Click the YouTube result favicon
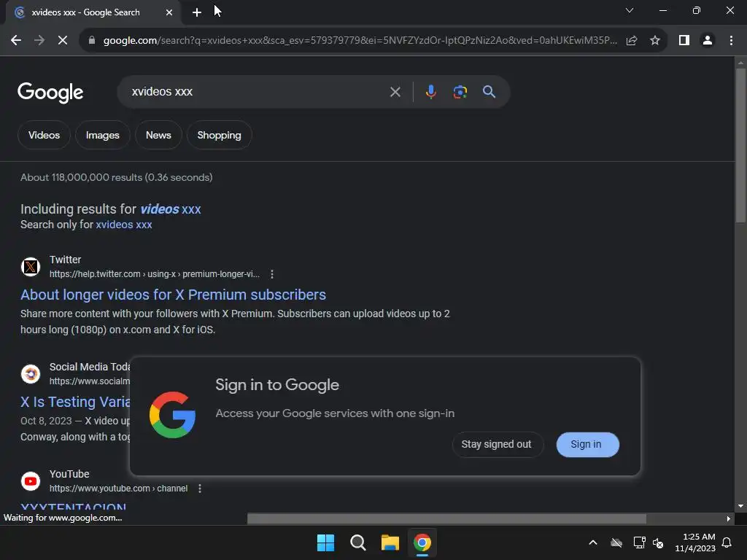The image size is (747, 560). click(31, 481)
